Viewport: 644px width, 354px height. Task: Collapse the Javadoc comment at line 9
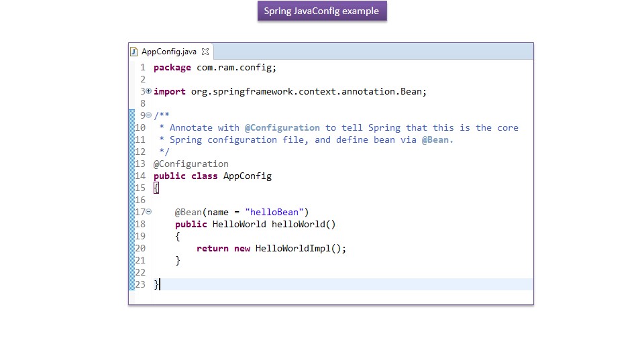coord(149,115)
